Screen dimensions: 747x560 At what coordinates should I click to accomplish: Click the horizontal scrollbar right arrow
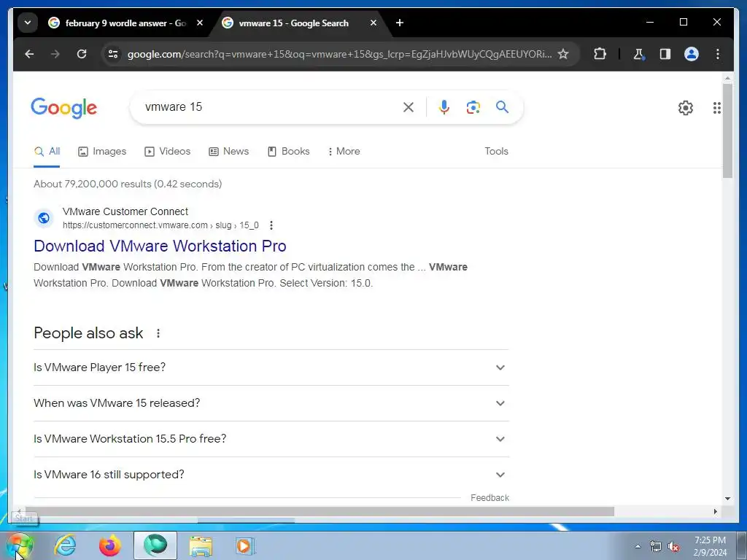(715, 511)
